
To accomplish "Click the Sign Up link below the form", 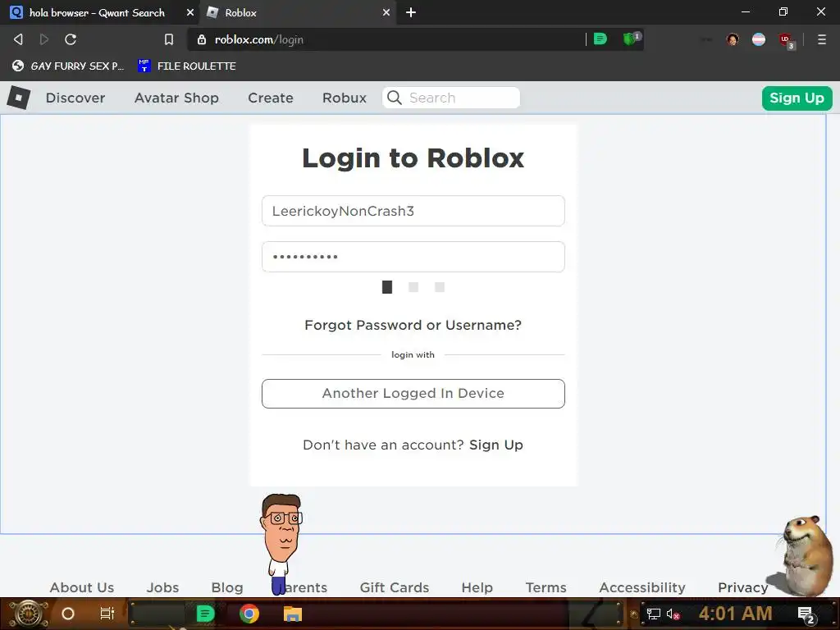I will click(496, 445).
